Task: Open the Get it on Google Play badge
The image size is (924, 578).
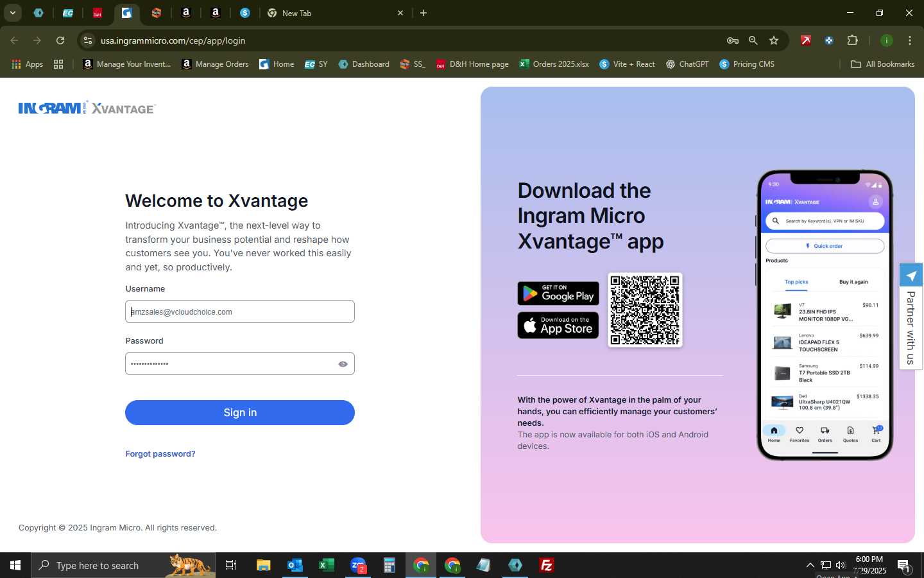Action: click(x=558, y=293)
